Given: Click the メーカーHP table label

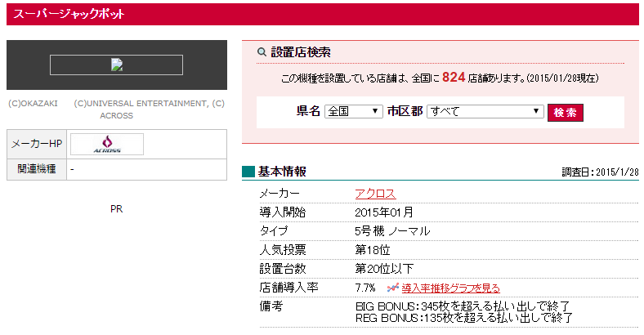Looking at the screenshot, I should point(37,144).
